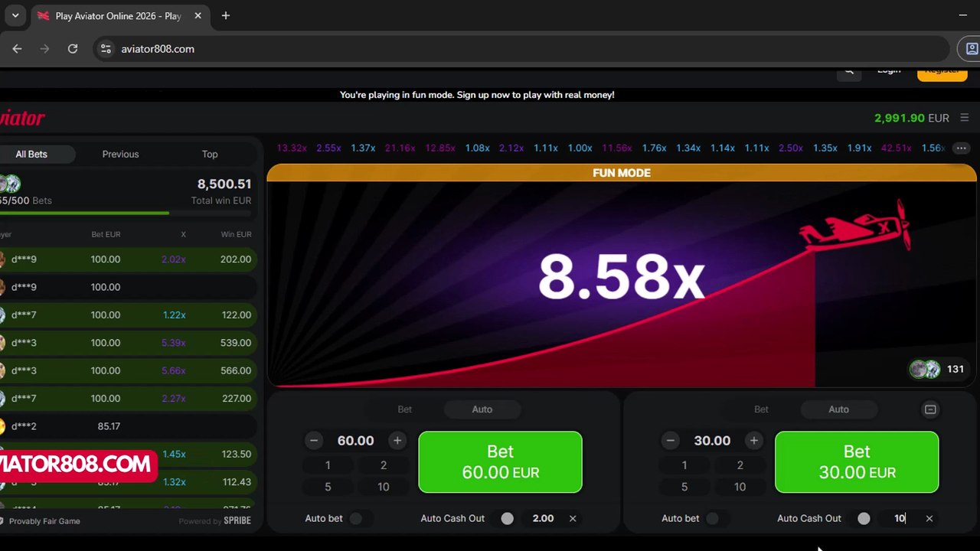Viewport: 980px width, 551px height.
Task: Choose quick amount 5 in the 60.00 panel
Action: coord(328,487)
